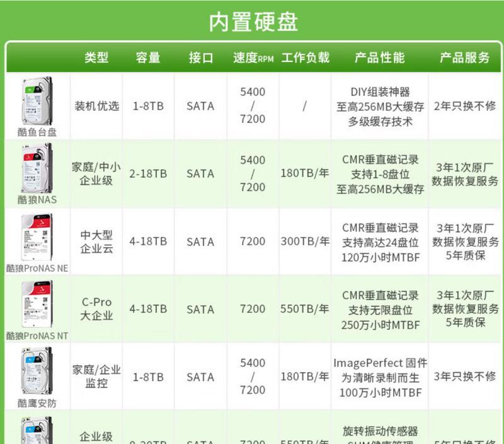Select 7200 speed in ProNAS NE row

[253, 242]
